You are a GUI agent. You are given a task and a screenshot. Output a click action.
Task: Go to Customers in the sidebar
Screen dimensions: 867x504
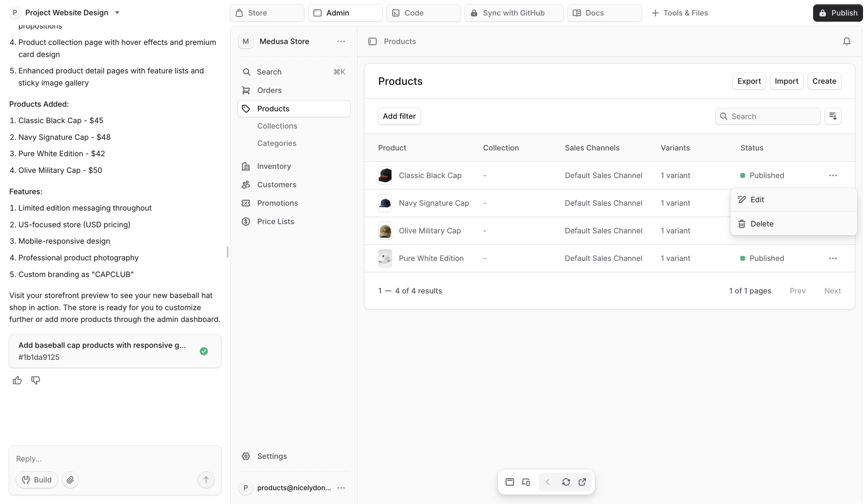point(293,184)
